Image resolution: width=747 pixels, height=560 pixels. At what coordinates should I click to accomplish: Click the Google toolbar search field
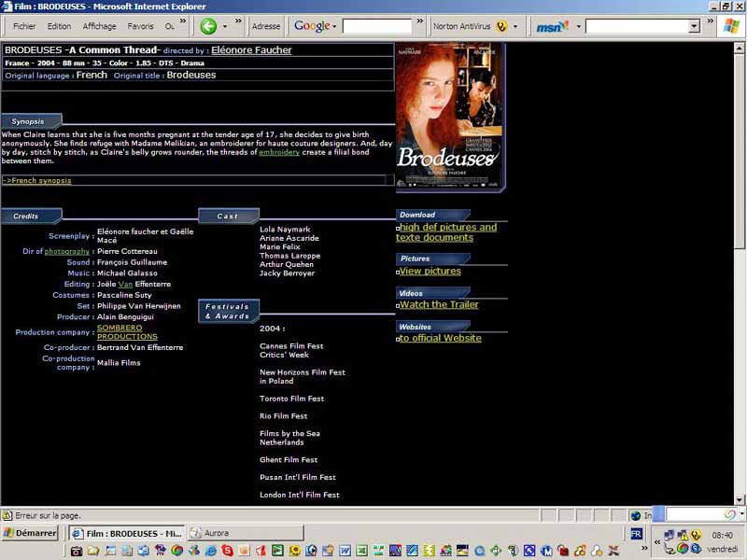click(376, 26)
